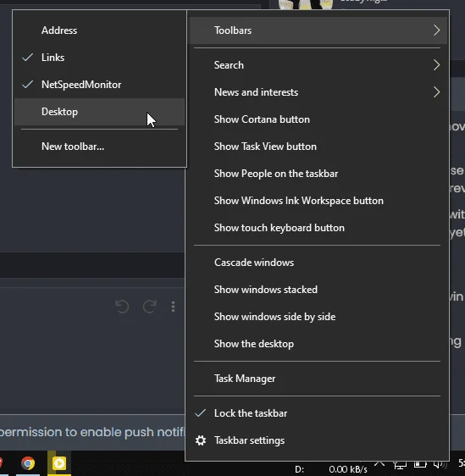Choose Show windows stacked
This screenshot has height=476, width=465.
[x=317, y=290]
